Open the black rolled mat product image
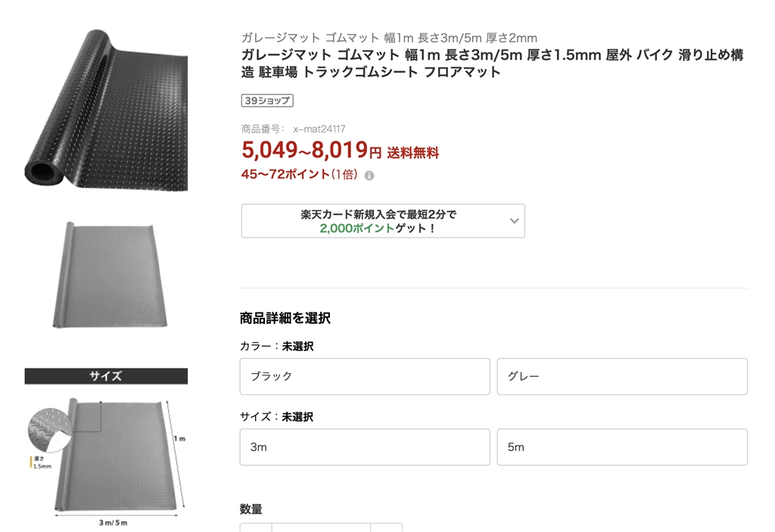This screenshot has width=775, height=532. pyautogui.click(x=106, y=110)
